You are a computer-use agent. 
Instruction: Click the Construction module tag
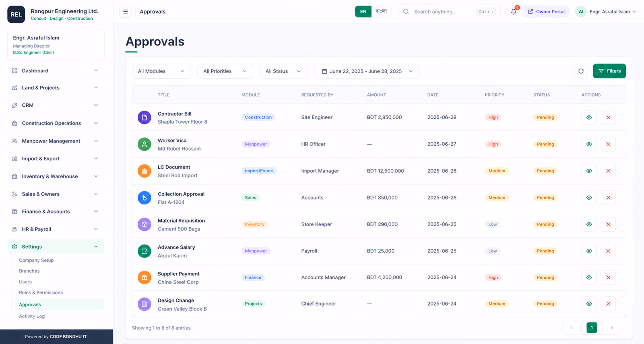(x=258, y=117)
